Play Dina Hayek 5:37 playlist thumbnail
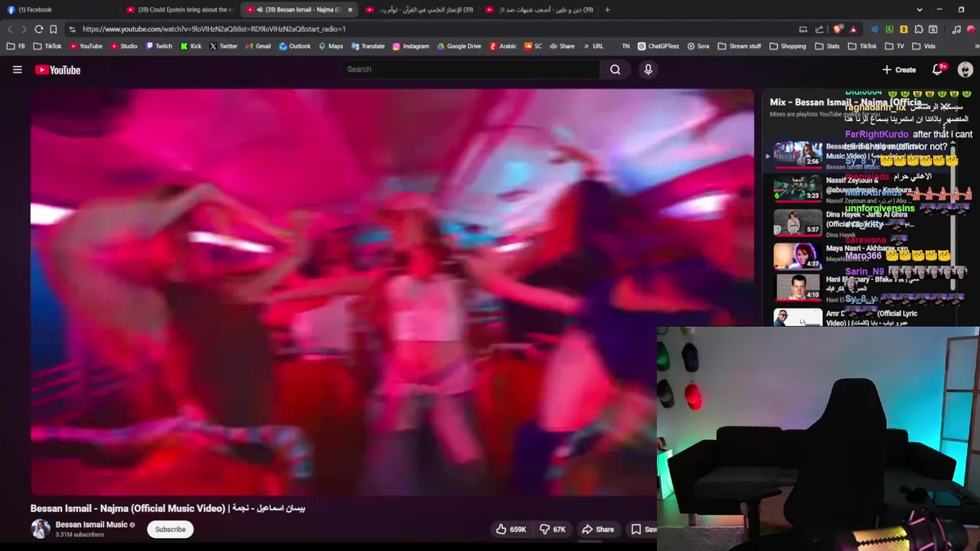 [x=798, y=223]
